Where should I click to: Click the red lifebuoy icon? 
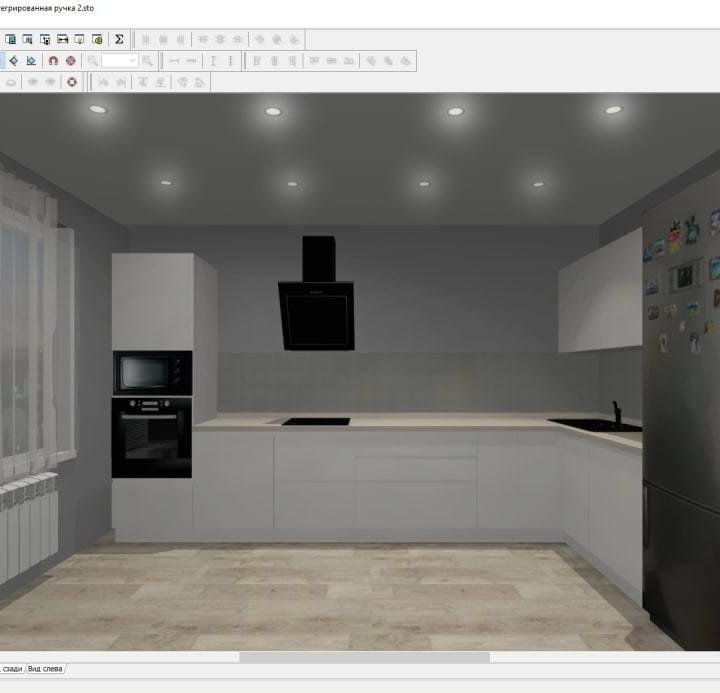[x=72, y=82]
